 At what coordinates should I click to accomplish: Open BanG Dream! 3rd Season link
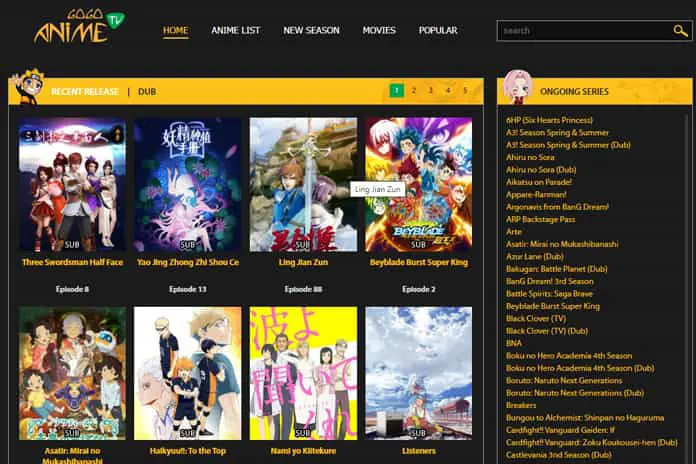(550, 282)
